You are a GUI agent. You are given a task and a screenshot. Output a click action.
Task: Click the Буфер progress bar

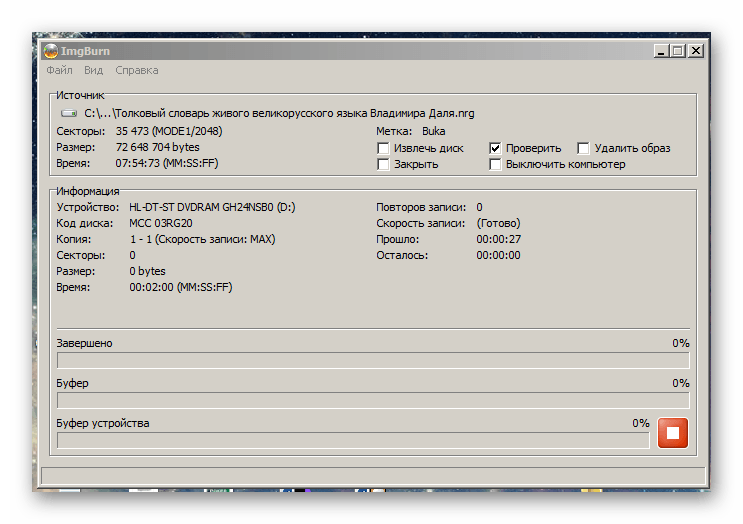pos(373,400)
